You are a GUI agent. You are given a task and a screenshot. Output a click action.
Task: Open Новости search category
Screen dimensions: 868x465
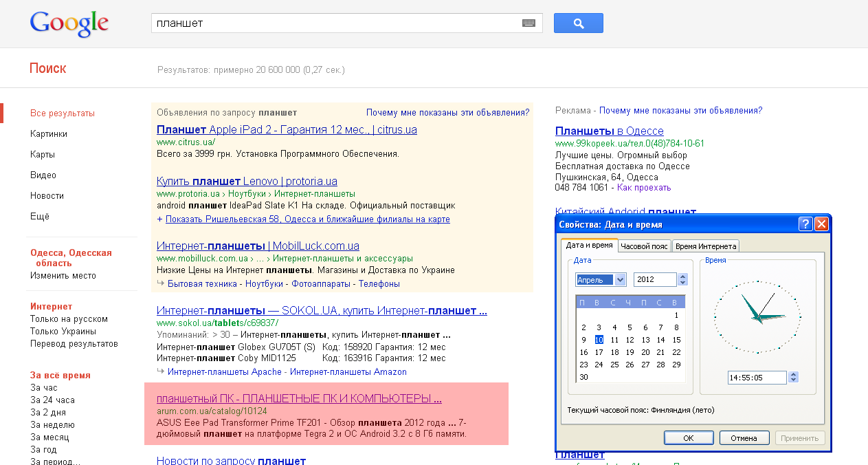[x=47, y=196]
